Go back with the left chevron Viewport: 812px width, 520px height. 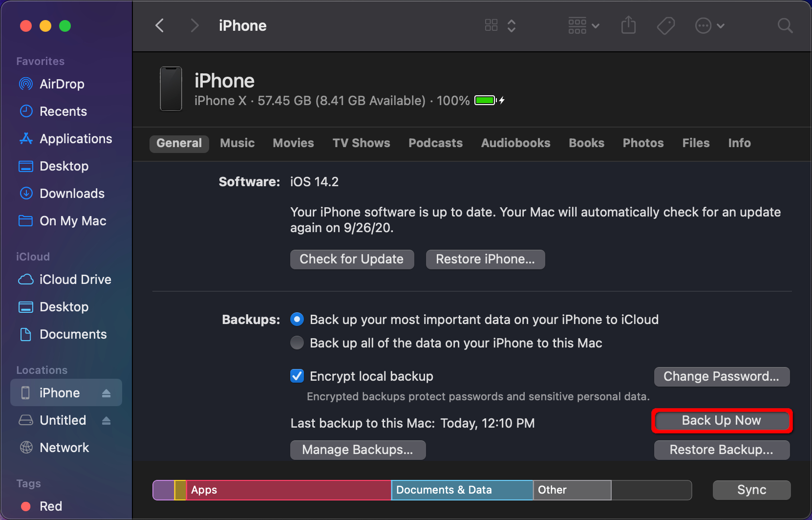click(160, 25)
